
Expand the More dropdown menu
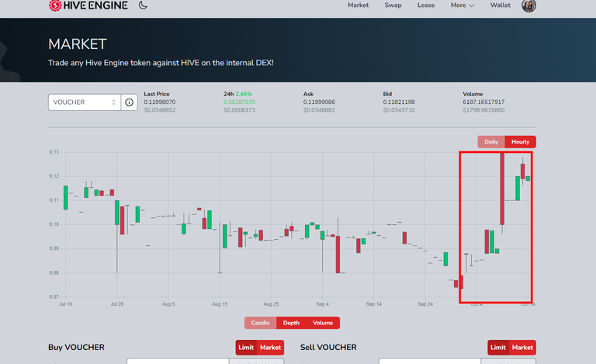463,5
